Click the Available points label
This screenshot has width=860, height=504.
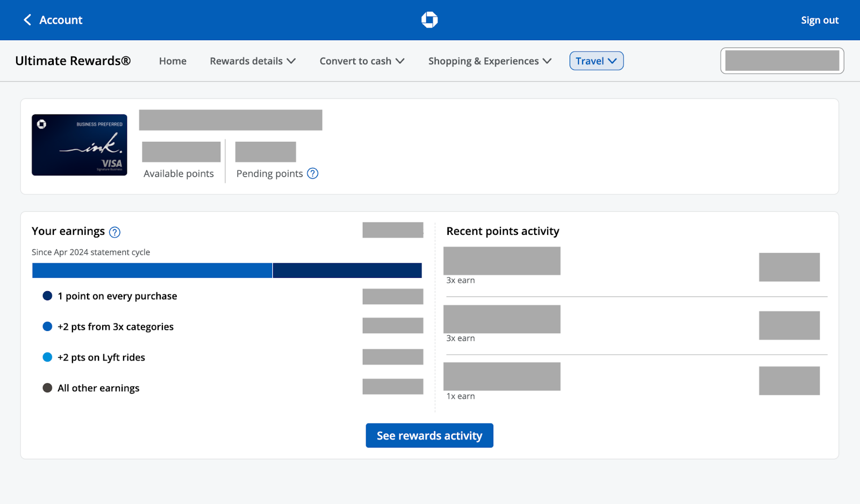click(x=178, y=174)
